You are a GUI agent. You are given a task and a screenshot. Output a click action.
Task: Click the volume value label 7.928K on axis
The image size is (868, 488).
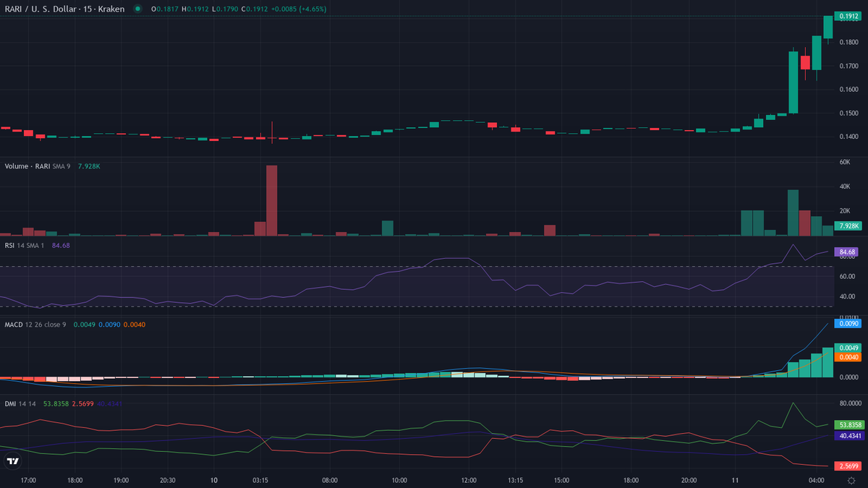848,226
